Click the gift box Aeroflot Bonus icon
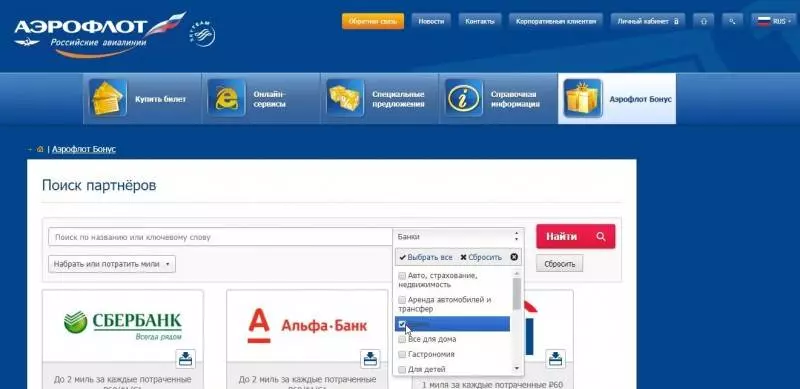The height and width of the screenshot is (389, 800). tap(583, 98)
